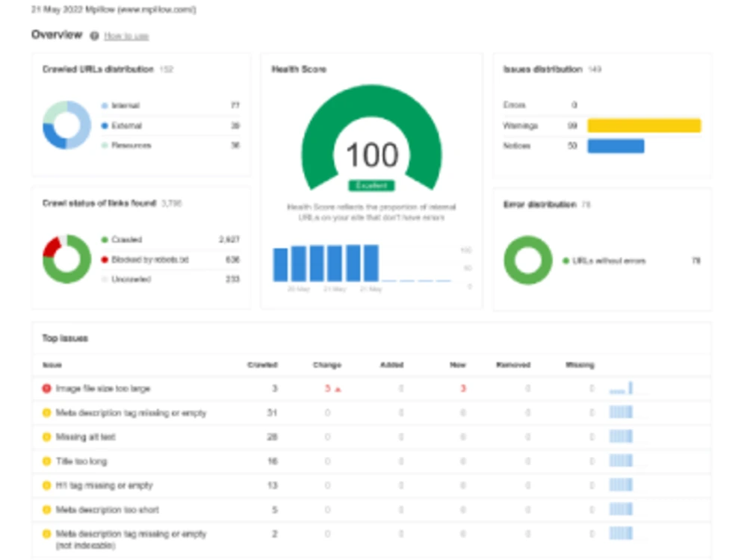Select the red Blocked by robots.txt legend dot

(105, 260)
